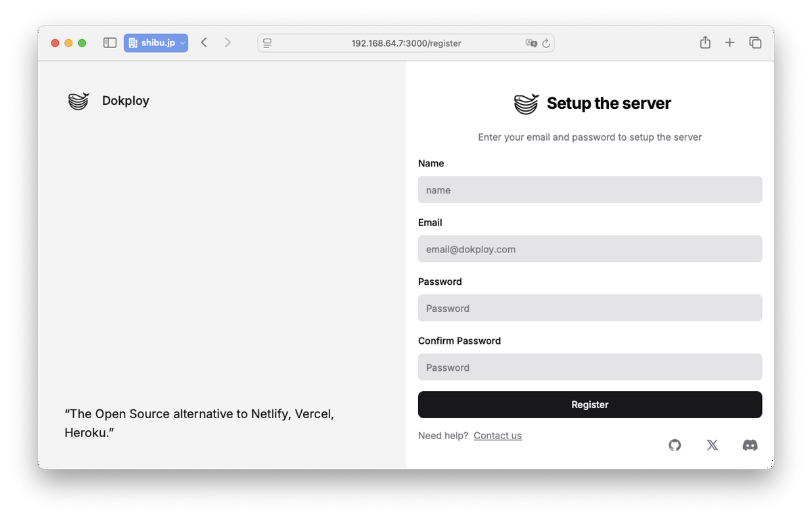This screenshot has width=812, height=519.
Task: Select the Confirm Password field
Action: (x=590, y=367)
